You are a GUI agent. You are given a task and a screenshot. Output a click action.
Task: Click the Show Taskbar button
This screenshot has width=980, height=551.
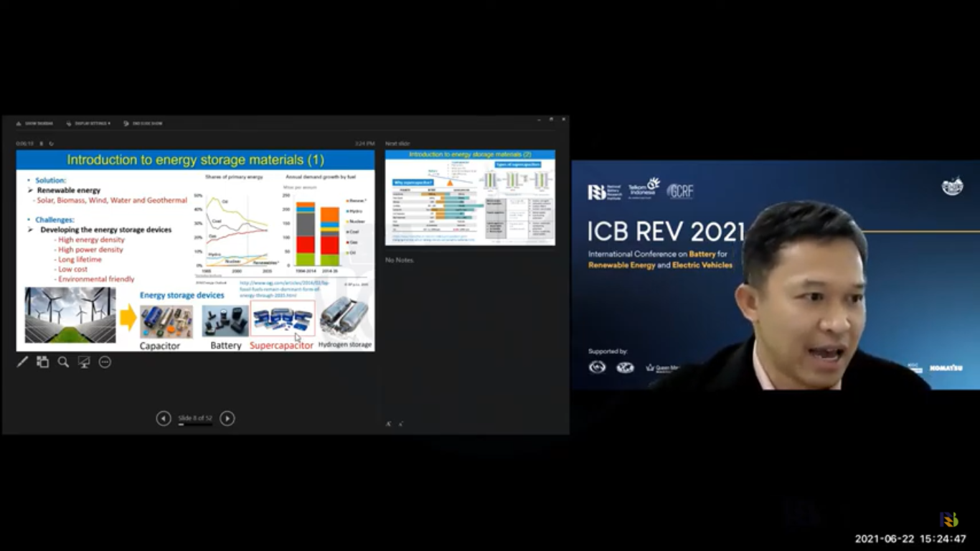pyautogui.click(x=34, y=123)
